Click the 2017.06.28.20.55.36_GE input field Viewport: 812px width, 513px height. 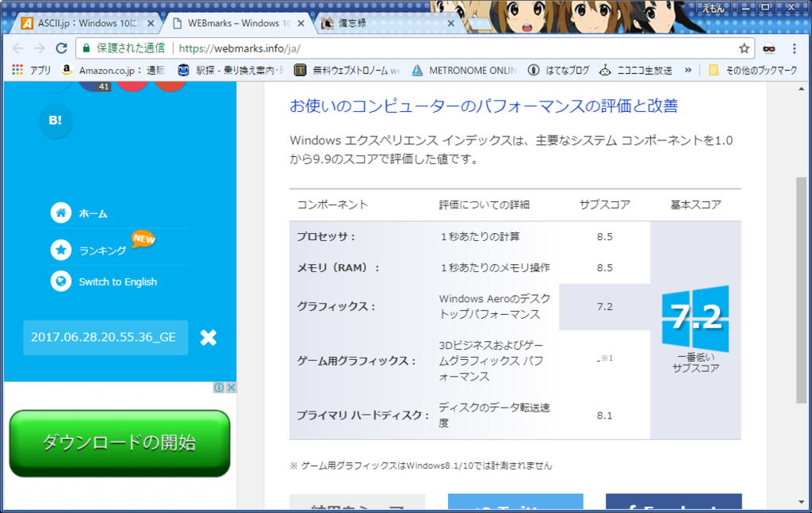(x=105, y=338)
